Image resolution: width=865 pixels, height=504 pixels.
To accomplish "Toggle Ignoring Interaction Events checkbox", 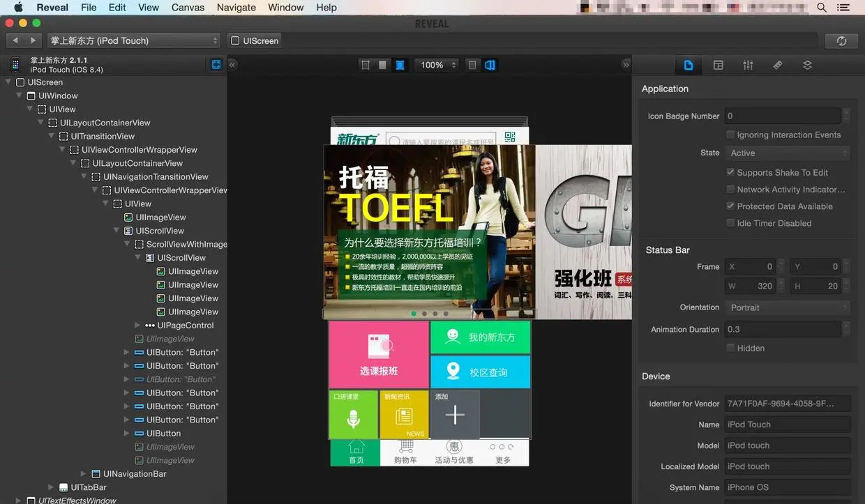I will 730,135.
